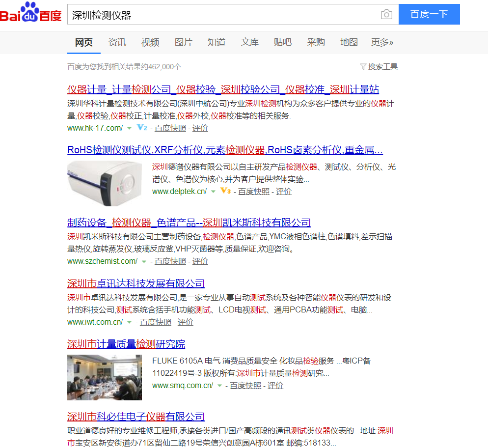Select the 网页 tab
The image size is (488, 448).
tap(84, 42)
